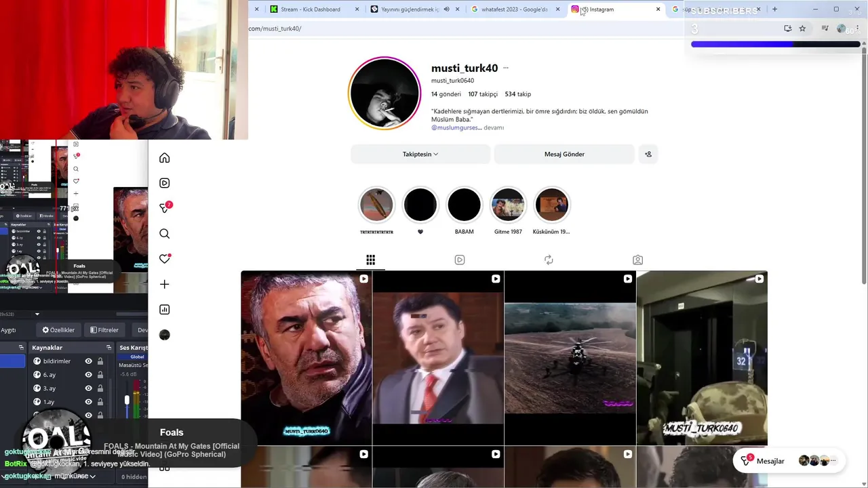Click the Mesaj Gönder button

pyautogui.click(x=564, y=154)
